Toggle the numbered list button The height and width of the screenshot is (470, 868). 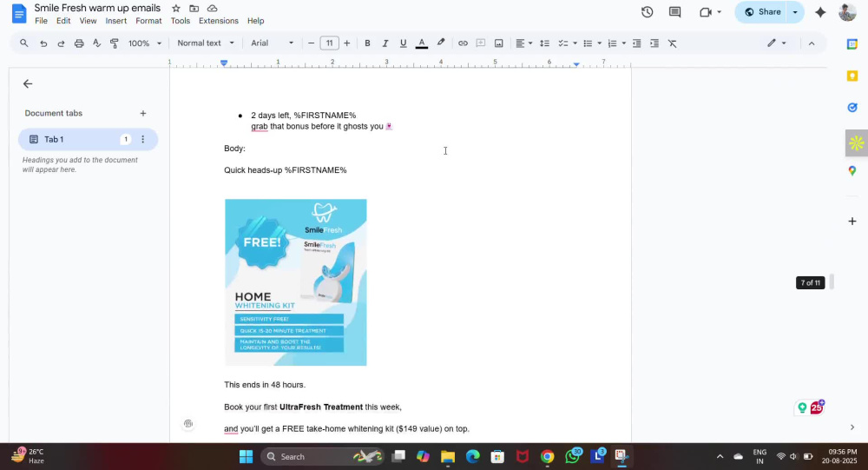click(612, 43)
